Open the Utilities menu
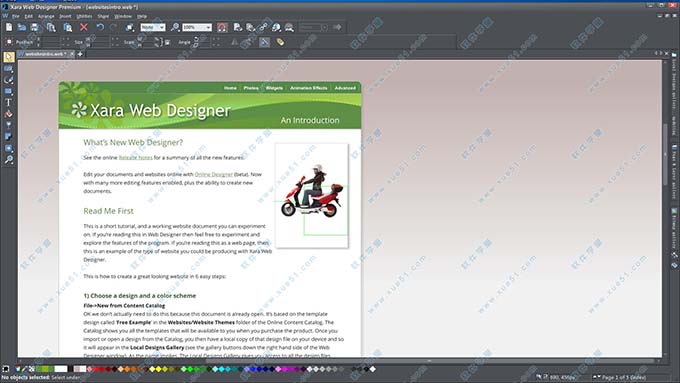Screen dimensions: 680x383 pos(84,16)
